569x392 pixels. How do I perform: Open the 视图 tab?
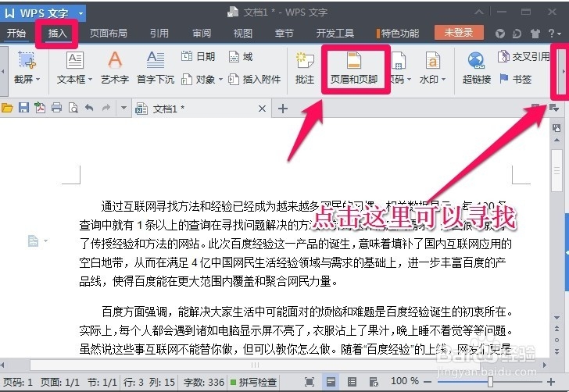tap(242, 33)
